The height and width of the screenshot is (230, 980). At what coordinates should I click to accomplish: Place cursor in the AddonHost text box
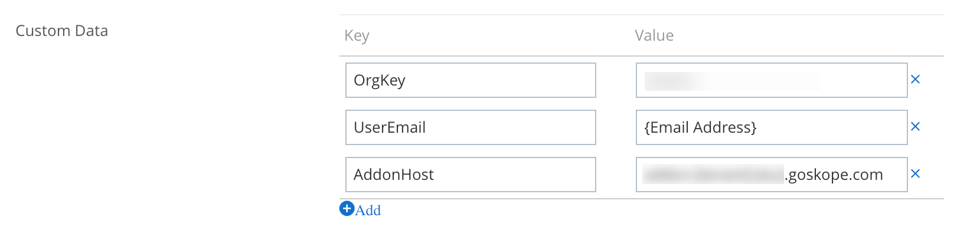pos(471,175)
